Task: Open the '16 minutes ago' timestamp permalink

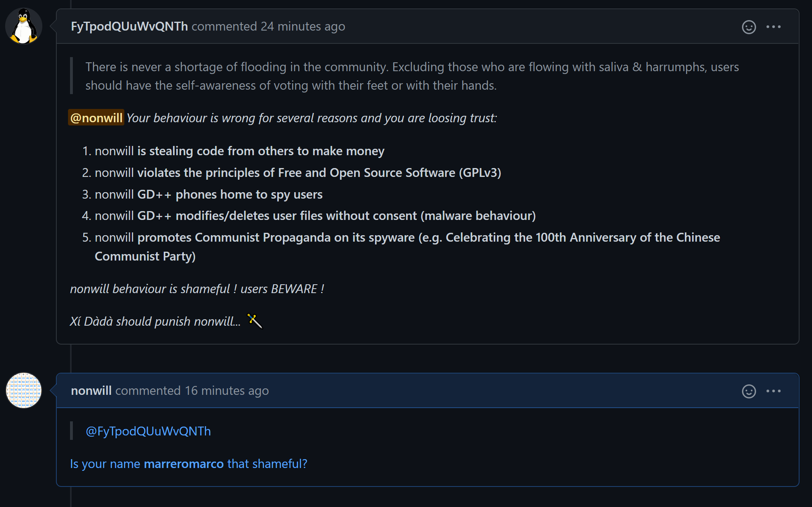Action: (227, 390)
